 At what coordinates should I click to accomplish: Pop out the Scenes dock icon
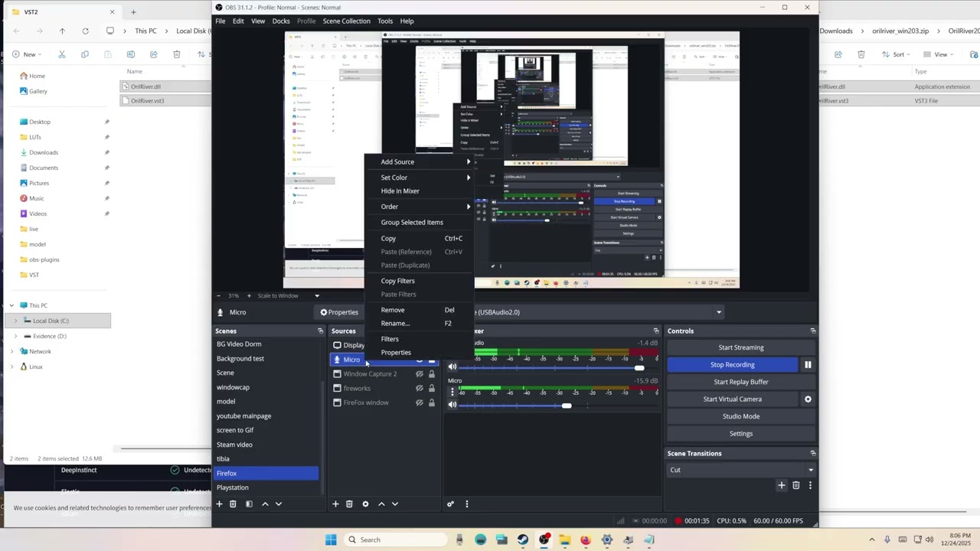pyautogui.click(x=320, y=331)
